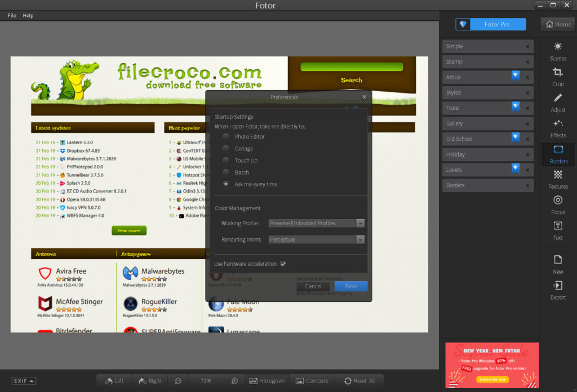Click the Fotor Pro diamond icon
Image resolution: width=577 pixels, height=392 pixels.
coord(463,24)
